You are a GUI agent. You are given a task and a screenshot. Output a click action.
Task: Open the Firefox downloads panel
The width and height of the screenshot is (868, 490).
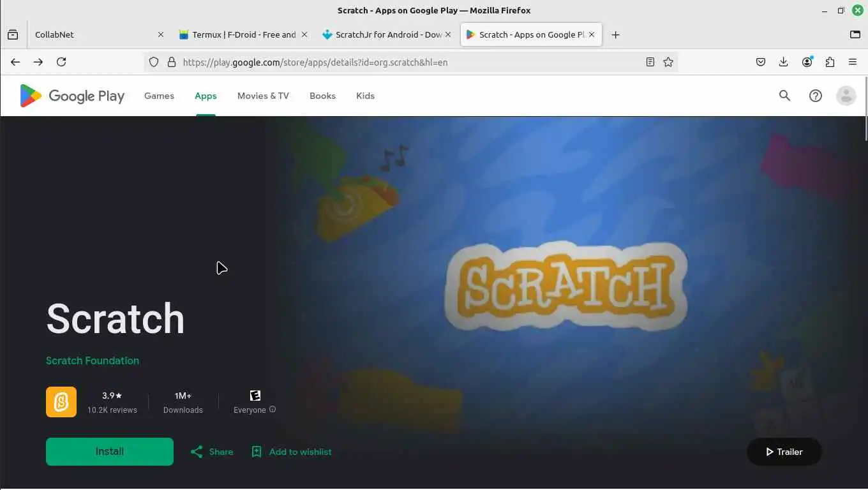click(784, 62)
